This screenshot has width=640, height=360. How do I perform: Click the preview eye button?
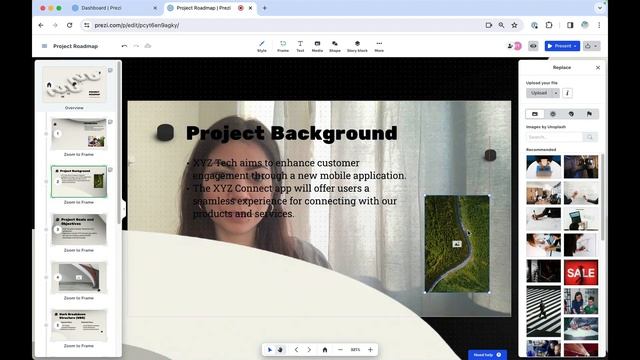533,46
